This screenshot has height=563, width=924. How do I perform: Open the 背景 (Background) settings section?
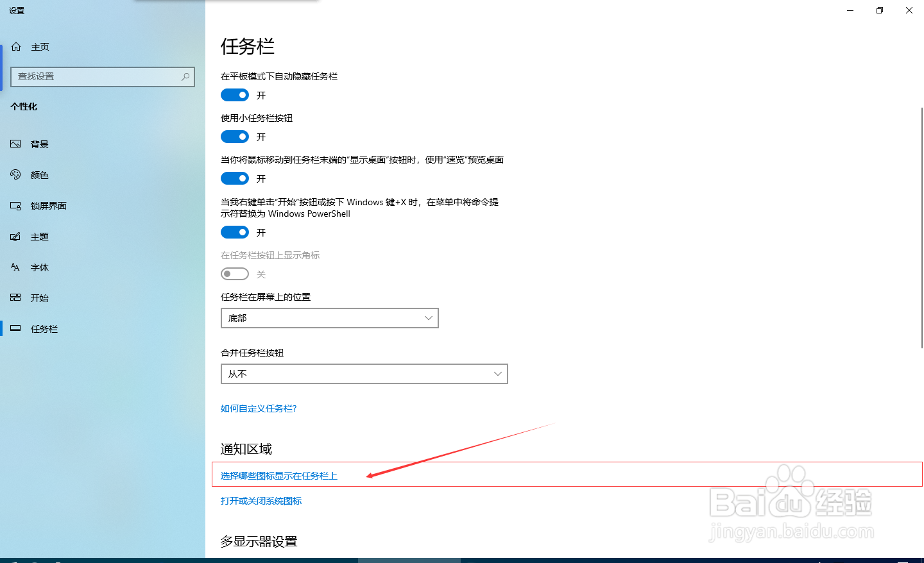(39, 144)
